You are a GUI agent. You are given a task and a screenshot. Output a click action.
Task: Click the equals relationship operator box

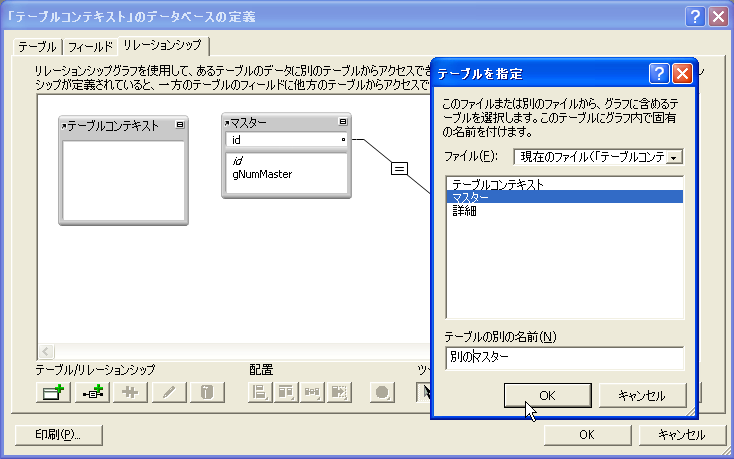coord(398,168)
